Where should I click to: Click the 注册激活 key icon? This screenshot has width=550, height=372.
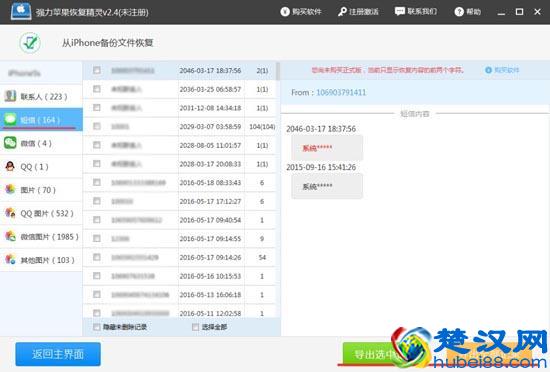click(x=342, y=12)
